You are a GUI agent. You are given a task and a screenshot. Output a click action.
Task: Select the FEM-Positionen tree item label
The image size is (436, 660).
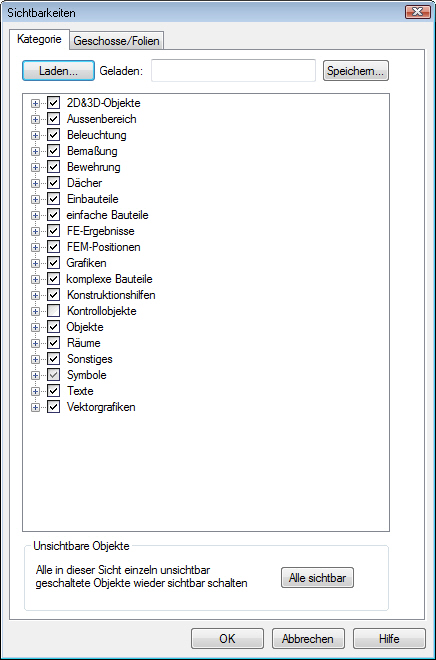(104, 247)
